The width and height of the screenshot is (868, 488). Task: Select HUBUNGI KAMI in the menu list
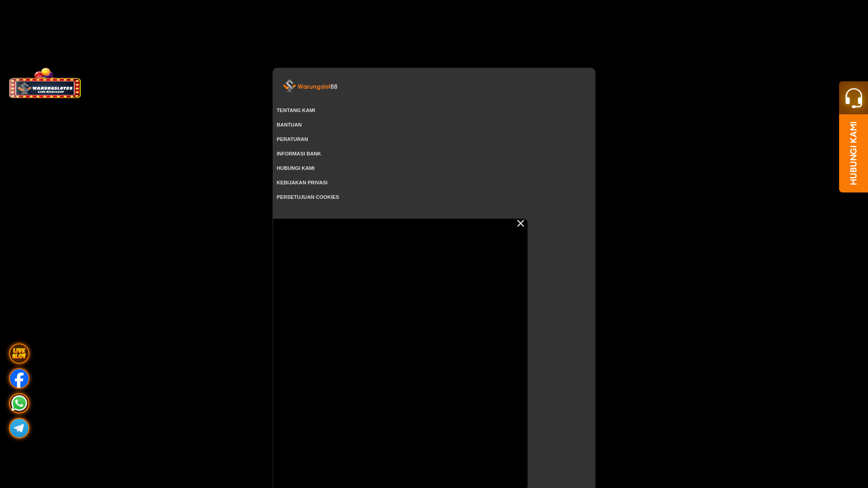pyautogui.click(x=295, y=168)
